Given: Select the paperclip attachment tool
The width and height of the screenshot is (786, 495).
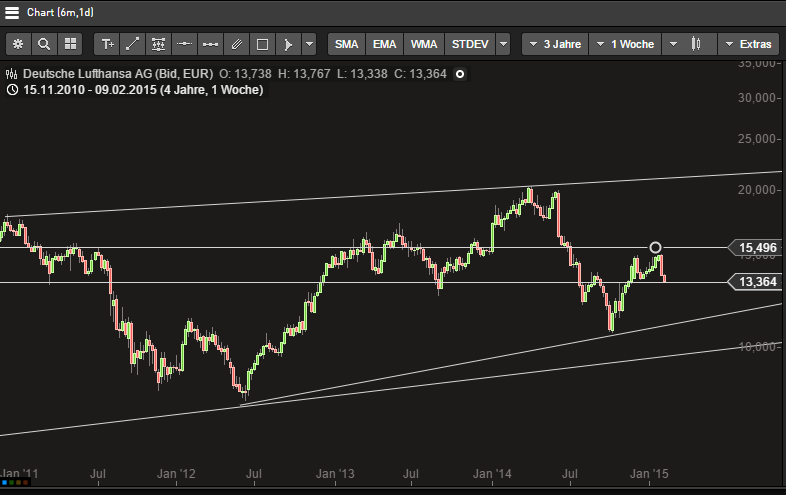Looking at the screenshot, I should pos(236,44).
